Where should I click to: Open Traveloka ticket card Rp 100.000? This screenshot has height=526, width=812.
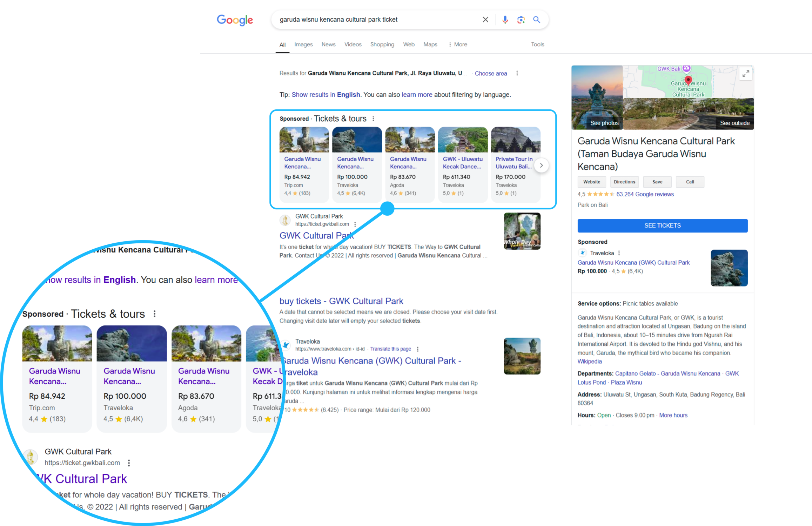pyautogui.click(x=357, y=164)
